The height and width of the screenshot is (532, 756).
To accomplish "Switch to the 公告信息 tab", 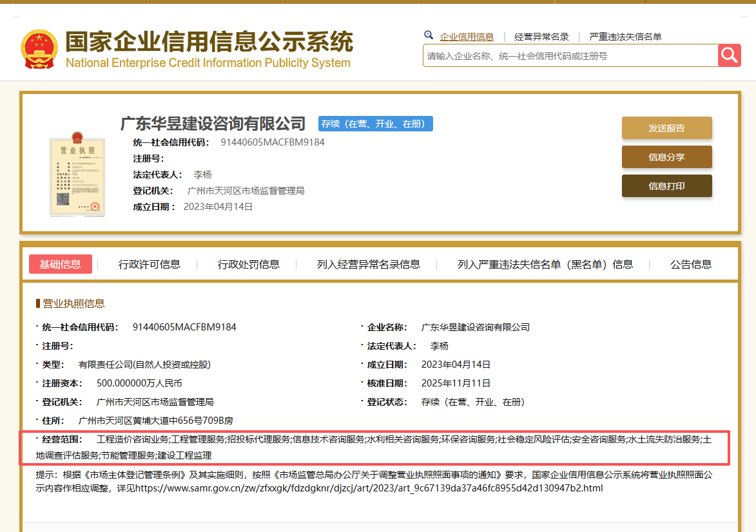I will point(690,264).
